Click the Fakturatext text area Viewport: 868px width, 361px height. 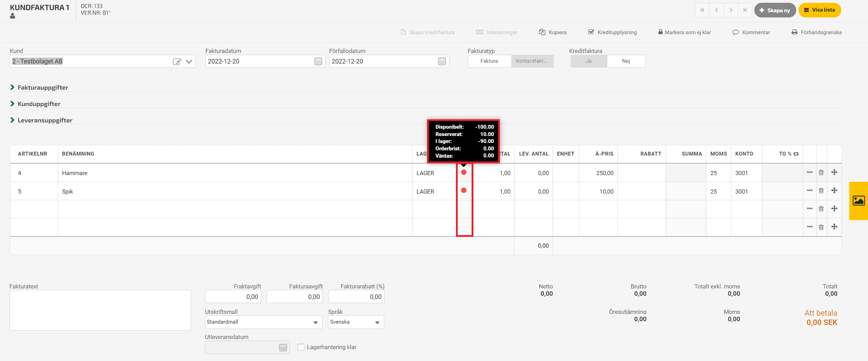(100, 310)
